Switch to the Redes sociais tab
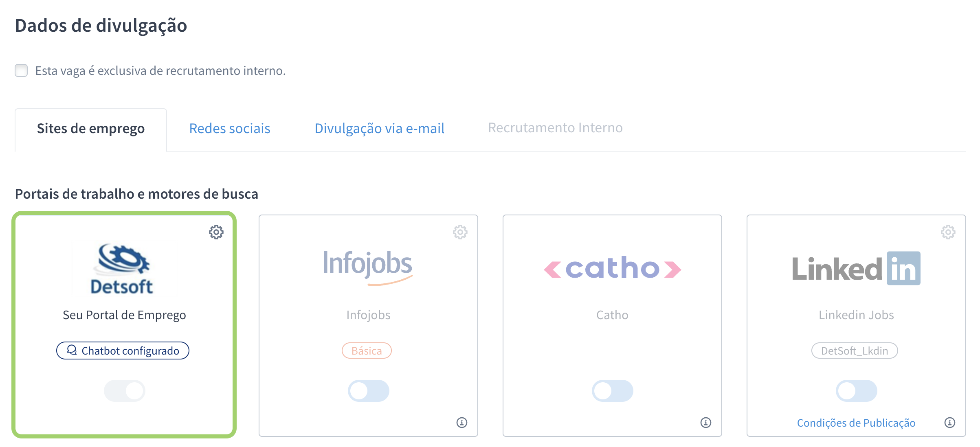Image resolution: width=980 pixels, height=447 pixels. (230, 129)
